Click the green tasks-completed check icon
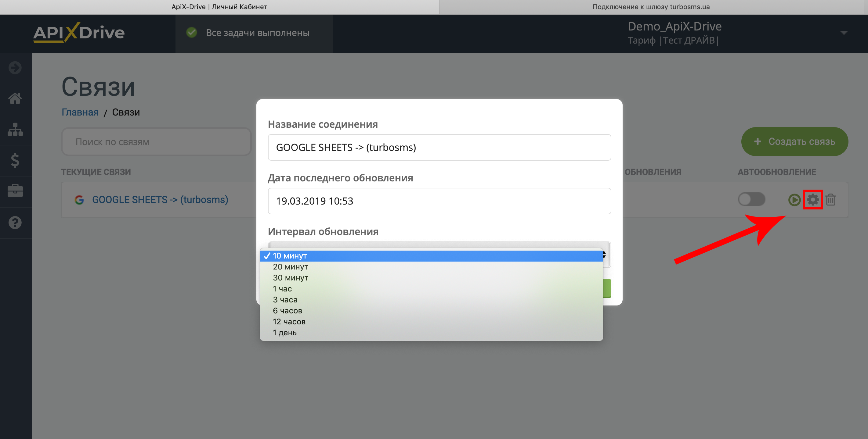 192,33
